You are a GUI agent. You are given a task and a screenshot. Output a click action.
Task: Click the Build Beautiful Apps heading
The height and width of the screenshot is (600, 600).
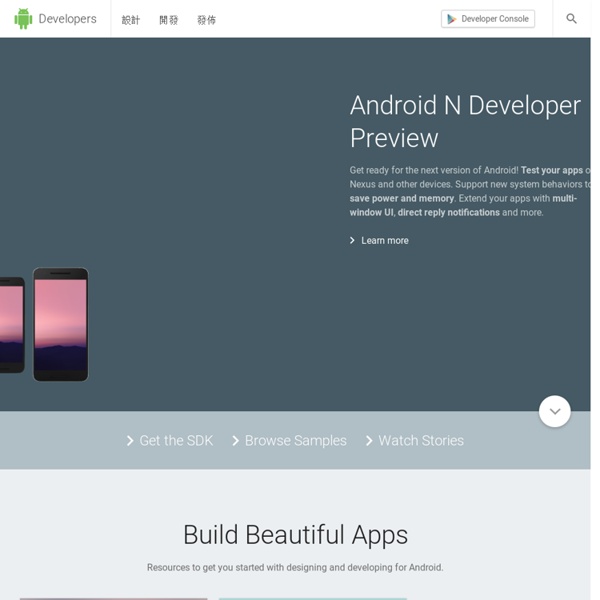coord(295,535)
